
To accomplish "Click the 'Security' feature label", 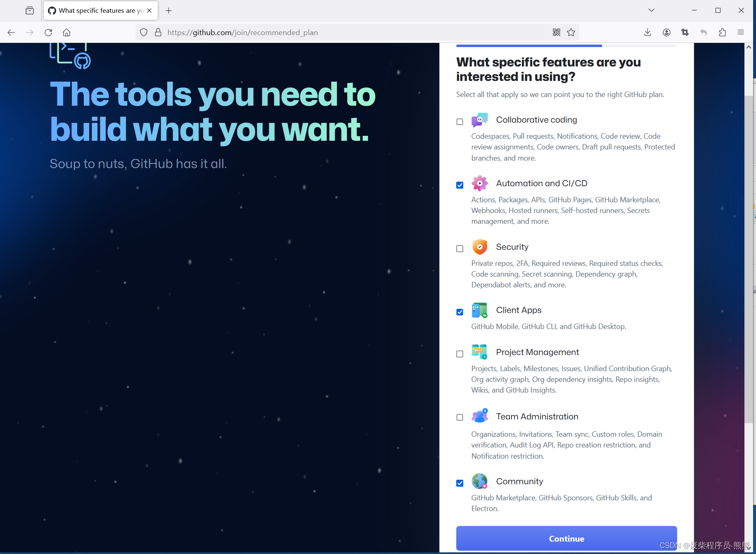I will pyautogui.click(x=512, y=247).
